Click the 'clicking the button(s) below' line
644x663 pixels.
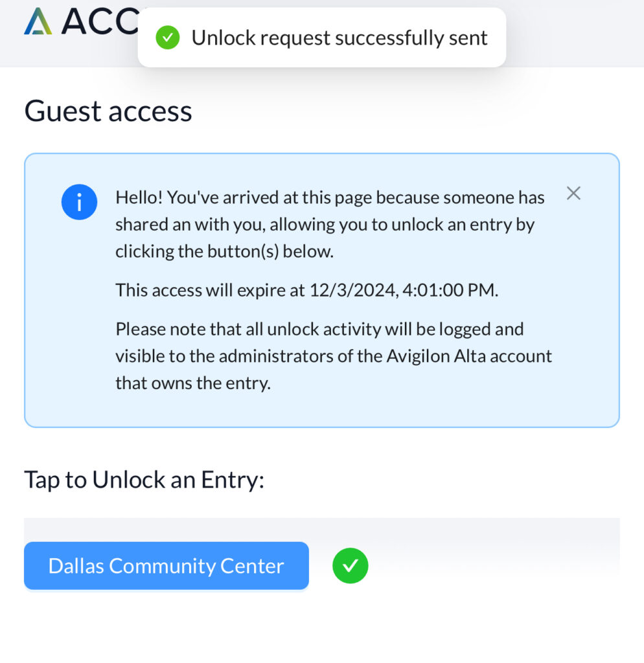[x=225, y=252]
